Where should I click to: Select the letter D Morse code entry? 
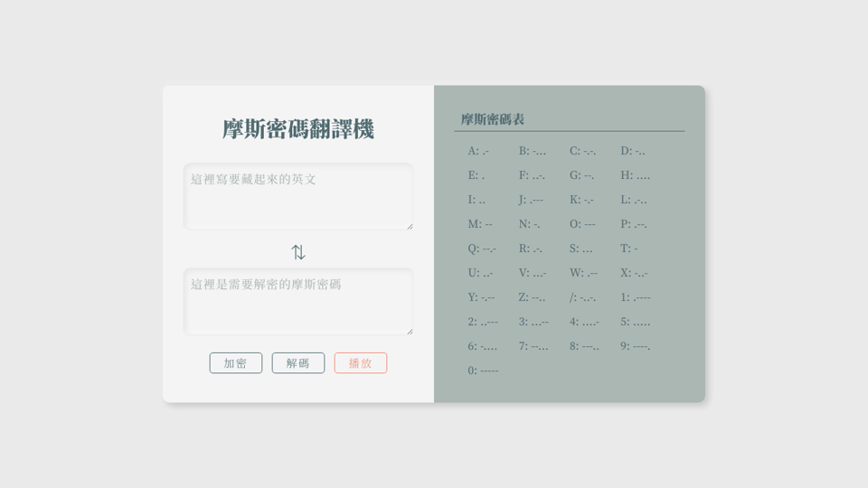point(633,151)
